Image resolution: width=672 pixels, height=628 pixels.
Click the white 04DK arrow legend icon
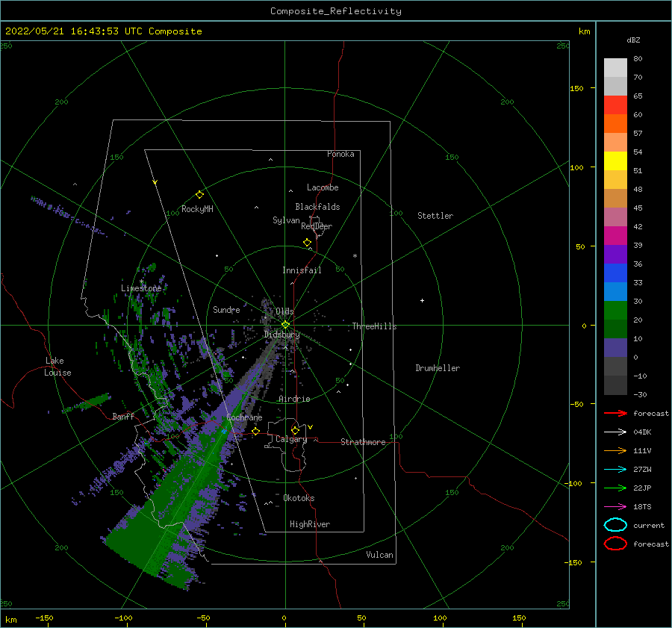point(615,432)
